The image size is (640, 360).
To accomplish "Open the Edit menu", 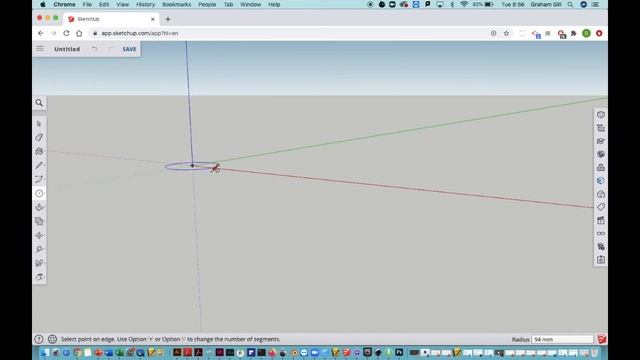I will [x=104, y=4].
